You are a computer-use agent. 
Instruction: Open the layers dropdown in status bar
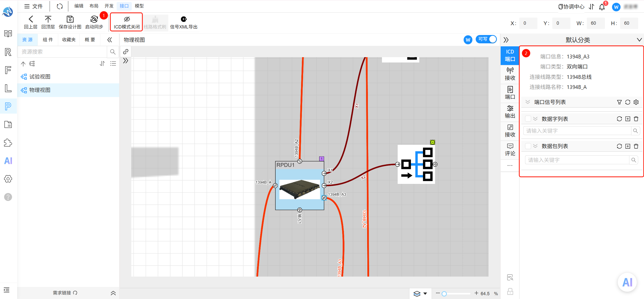coord(420,293)
